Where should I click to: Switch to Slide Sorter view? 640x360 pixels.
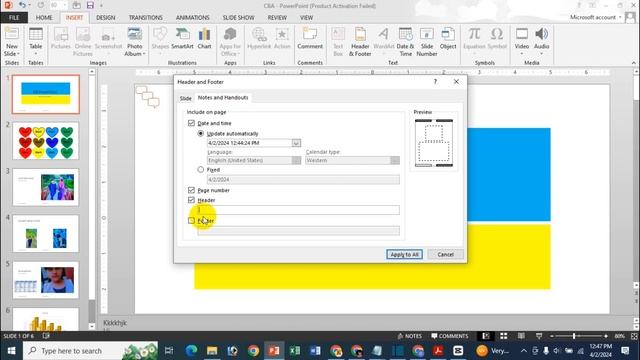(x=504, y=336)
